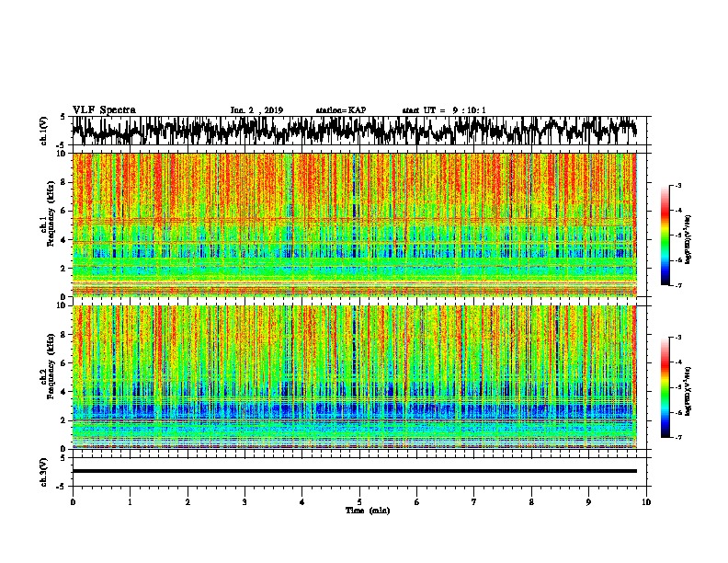Select the ch.1 "Frequency (kHz)" axis label
Image resolution: width=728 pixels, height=563 pixels.
[51, 214]
